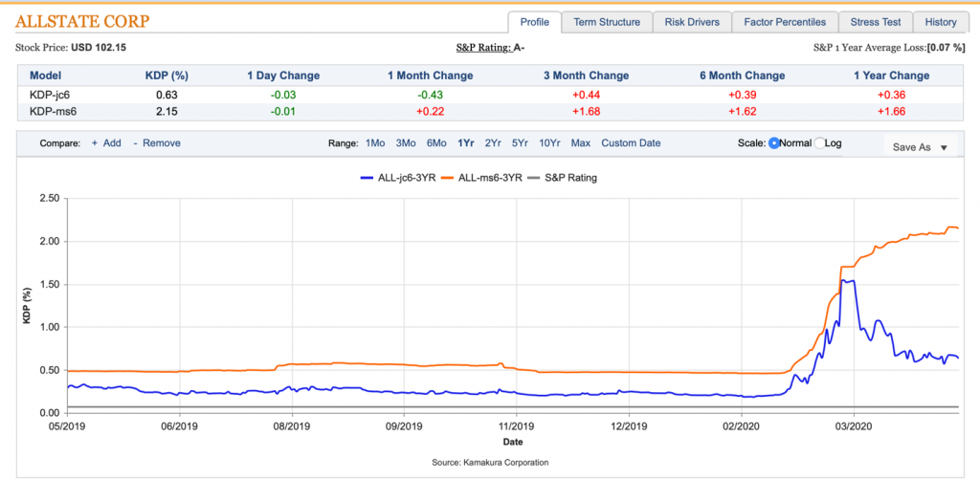
Task: Open the Term Structure tab
Action: coord(607,22)
